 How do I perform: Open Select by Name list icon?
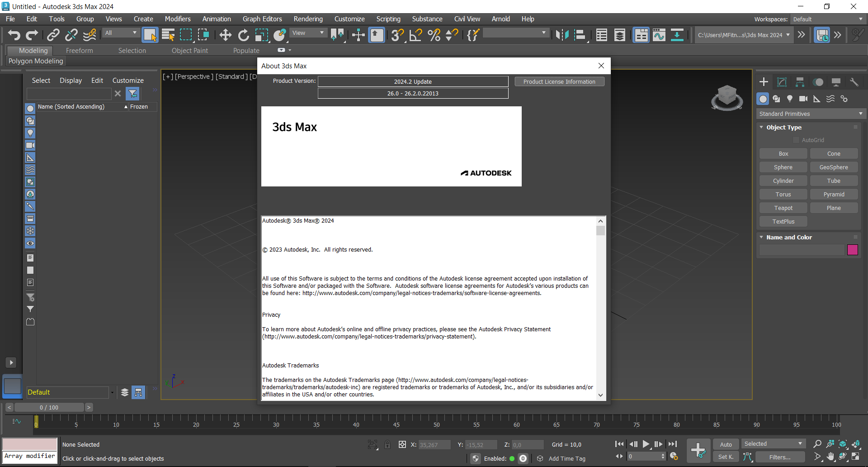click(168, 35)
